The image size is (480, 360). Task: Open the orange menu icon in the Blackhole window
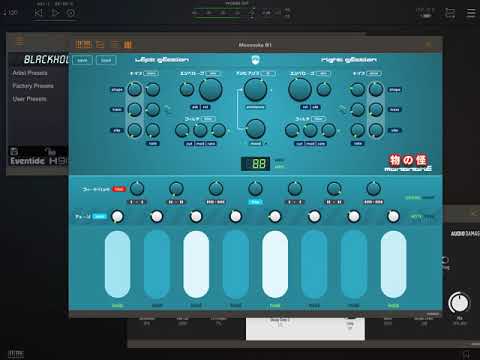tap(20, 42)
